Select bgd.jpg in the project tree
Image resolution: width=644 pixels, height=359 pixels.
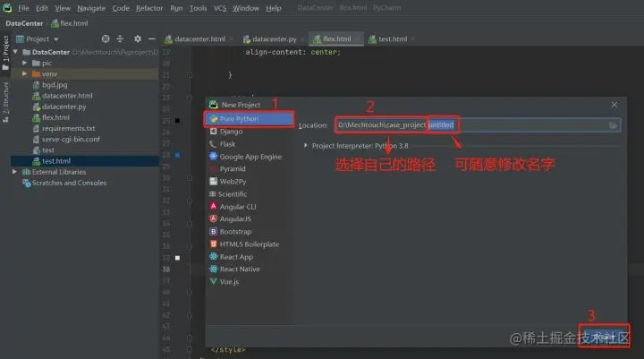[55, 85]
